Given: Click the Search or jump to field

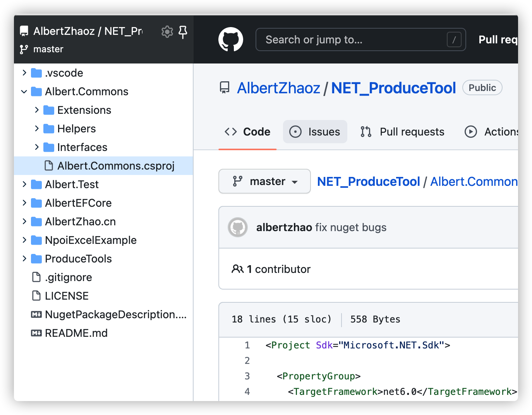Looking at the screenshot, I should click(x=352, y=39).
